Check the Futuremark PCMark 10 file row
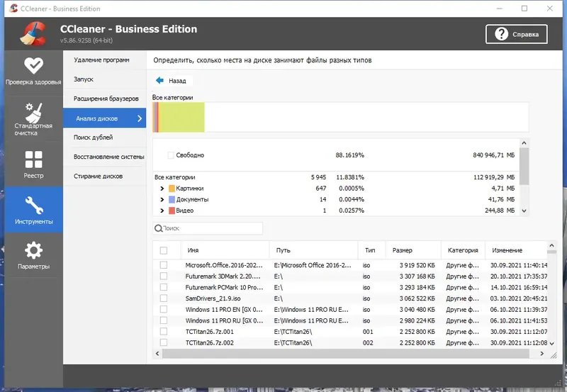Viewport: 567px width, 392px height. pos(164,287)
